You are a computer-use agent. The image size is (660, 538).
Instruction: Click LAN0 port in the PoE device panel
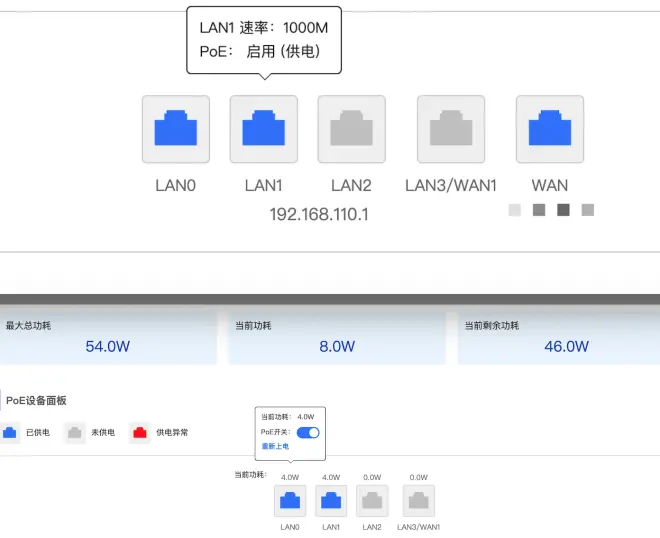[x=290, y=500]
